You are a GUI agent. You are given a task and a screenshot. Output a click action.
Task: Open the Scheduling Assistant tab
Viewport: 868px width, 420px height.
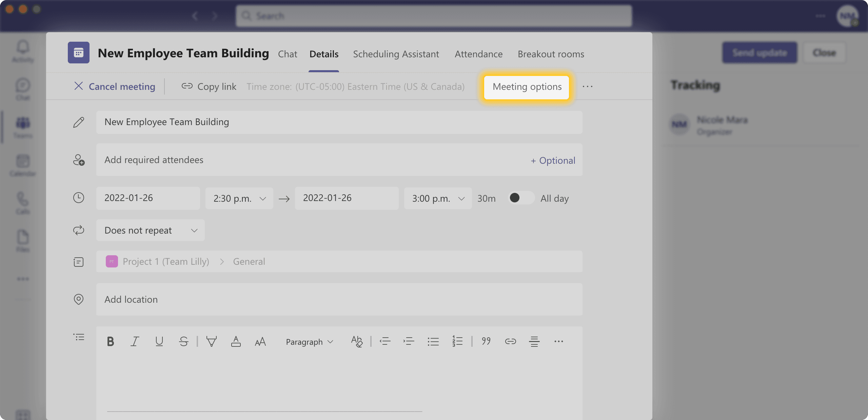[396, 54]
